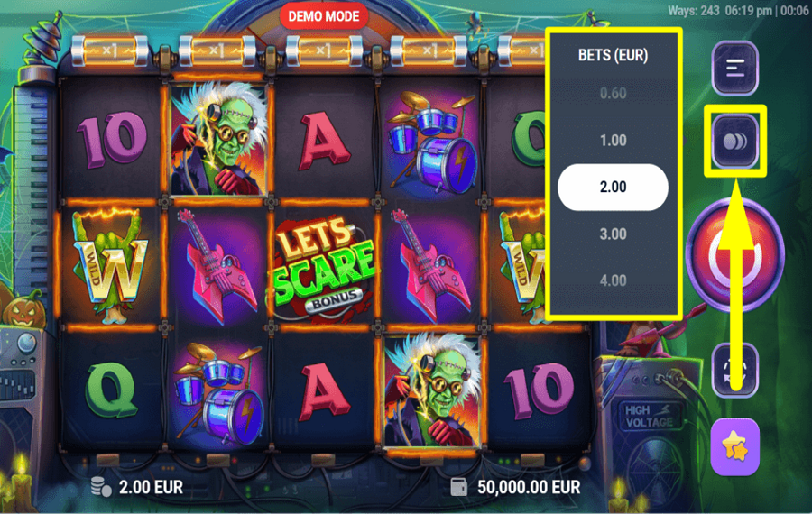Click the wallet icon next to balance

[x=459, y=487]
